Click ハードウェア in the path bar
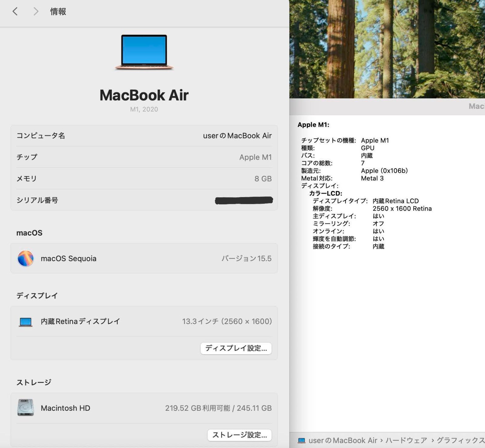The image size is (485, 448). click(x=406, y=440)
